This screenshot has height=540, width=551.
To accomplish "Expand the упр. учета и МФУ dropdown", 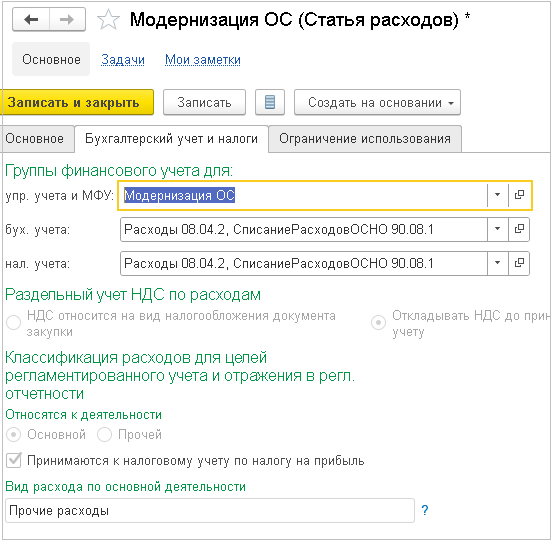I will [498, 195].
